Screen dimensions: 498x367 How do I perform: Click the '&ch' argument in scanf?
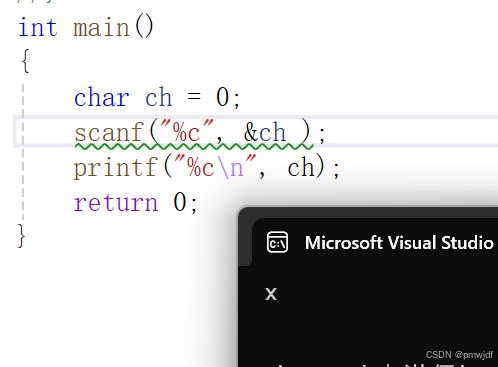265,132
